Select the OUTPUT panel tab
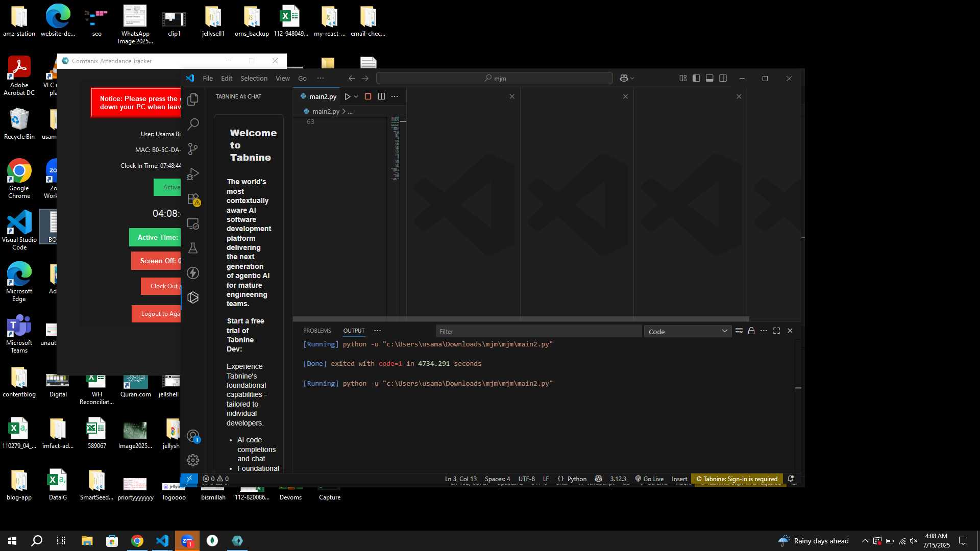980x551 pixels. coord(354,331)
